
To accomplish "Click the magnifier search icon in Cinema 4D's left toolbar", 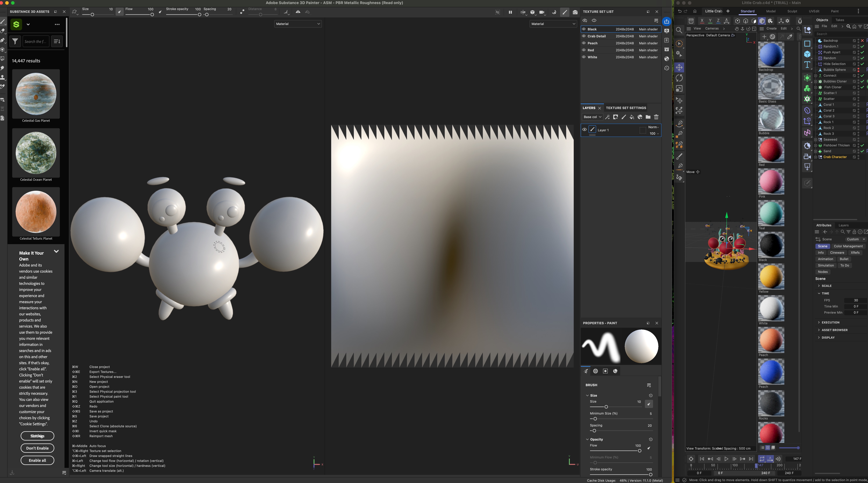I will click(x=679, y=30).
